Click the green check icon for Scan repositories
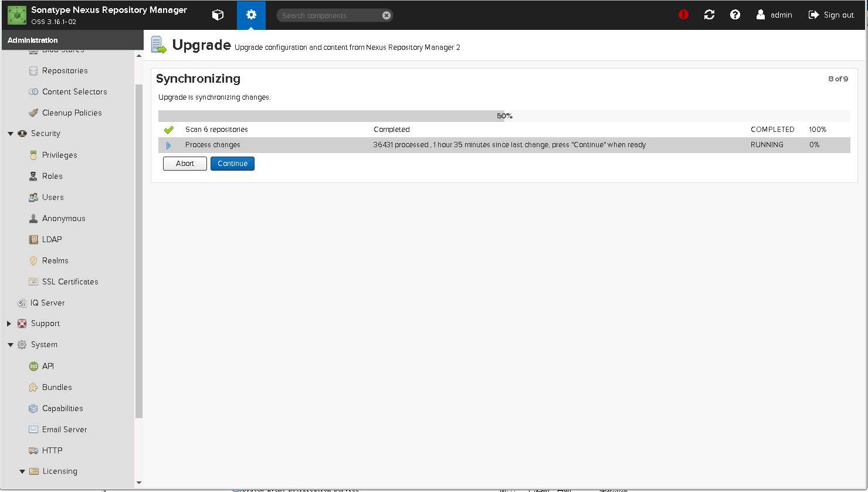This screenshot has width=868, height=492. click(169, 130)
